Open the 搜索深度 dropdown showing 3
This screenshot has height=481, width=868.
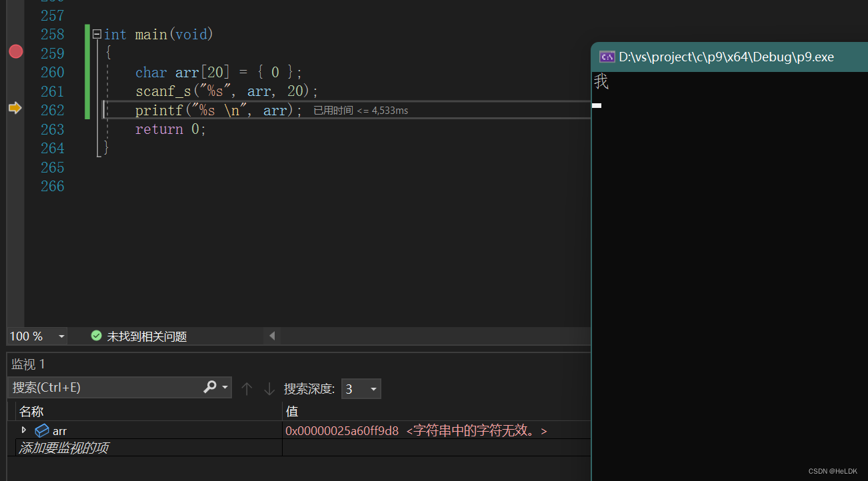(361, 389)
